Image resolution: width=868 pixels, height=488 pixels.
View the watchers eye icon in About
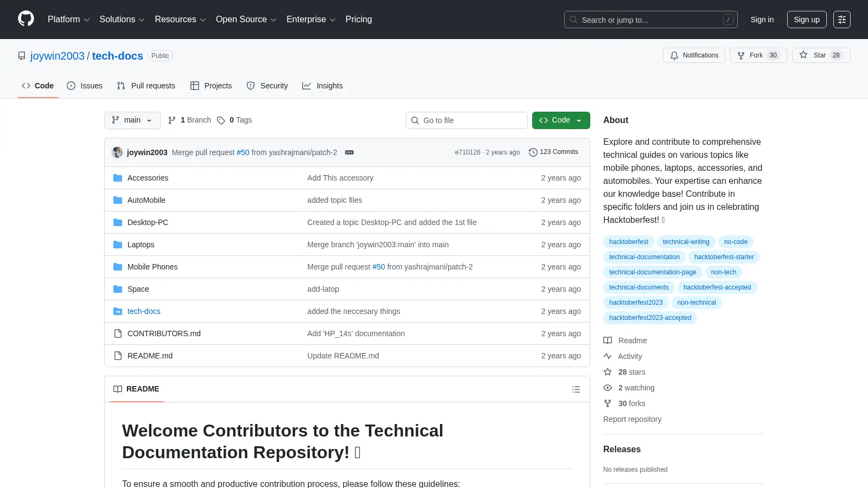608,388
